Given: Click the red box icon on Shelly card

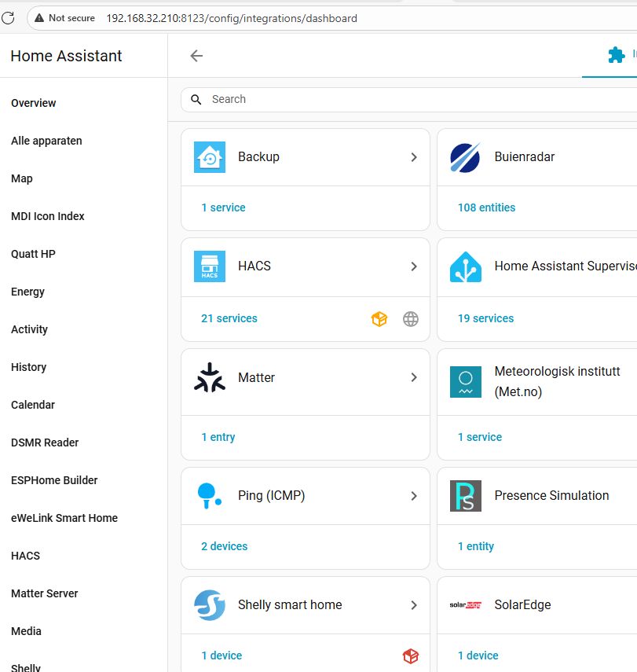Looking at the screenshot, I should [x=411, y=656].
